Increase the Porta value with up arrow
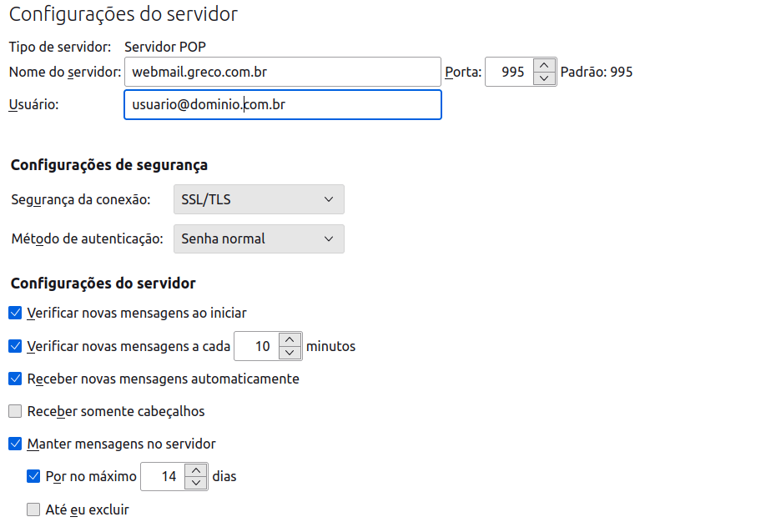Image resolution: width=776 pixels, height=532 pixels. 544,65
